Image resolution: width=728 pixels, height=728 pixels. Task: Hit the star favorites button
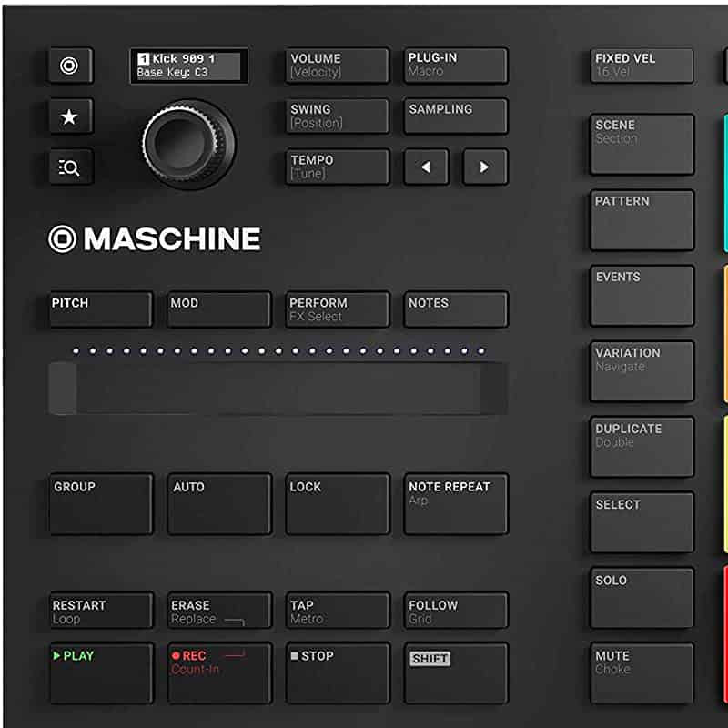[x=71, y=116]
